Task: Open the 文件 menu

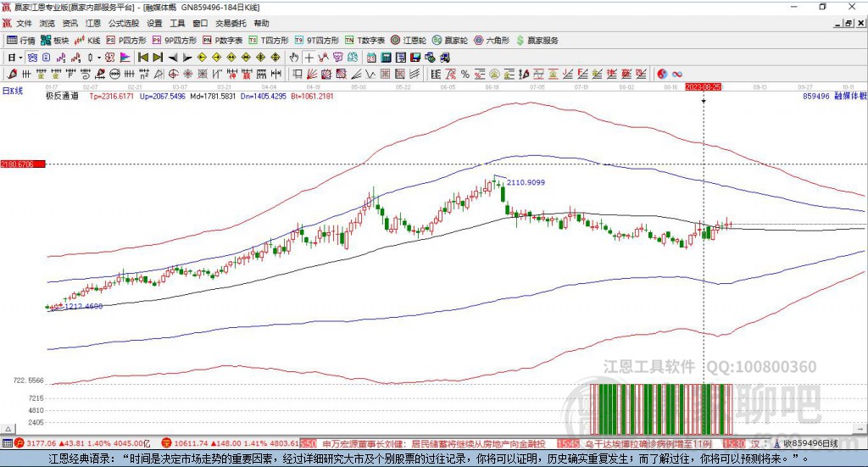Action: tap(24, 23)
